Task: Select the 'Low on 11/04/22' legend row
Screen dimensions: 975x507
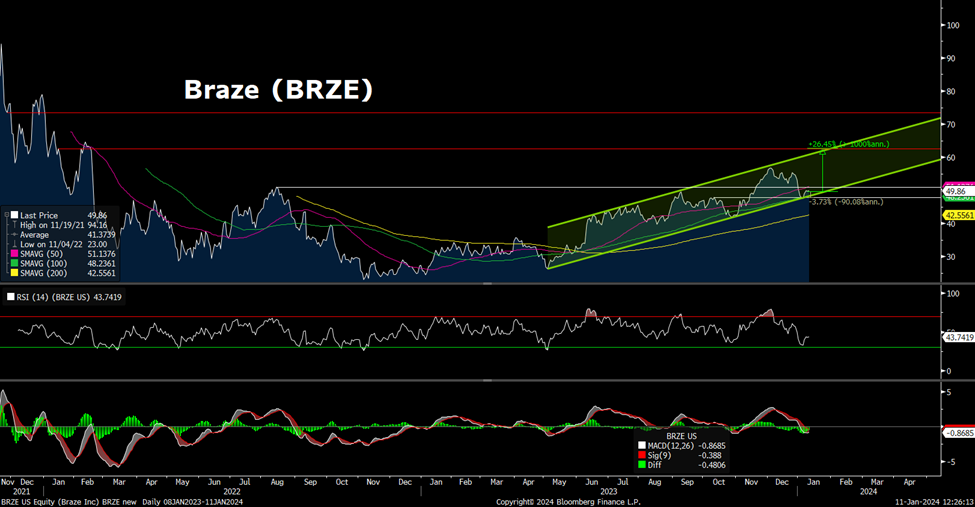Action: pos(63,244)
